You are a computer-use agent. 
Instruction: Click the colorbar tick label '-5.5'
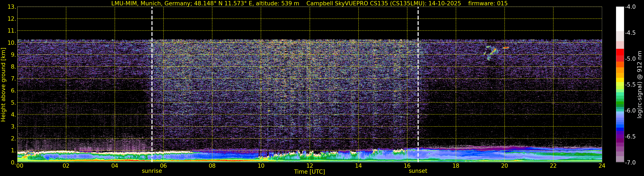pos(630,85)
